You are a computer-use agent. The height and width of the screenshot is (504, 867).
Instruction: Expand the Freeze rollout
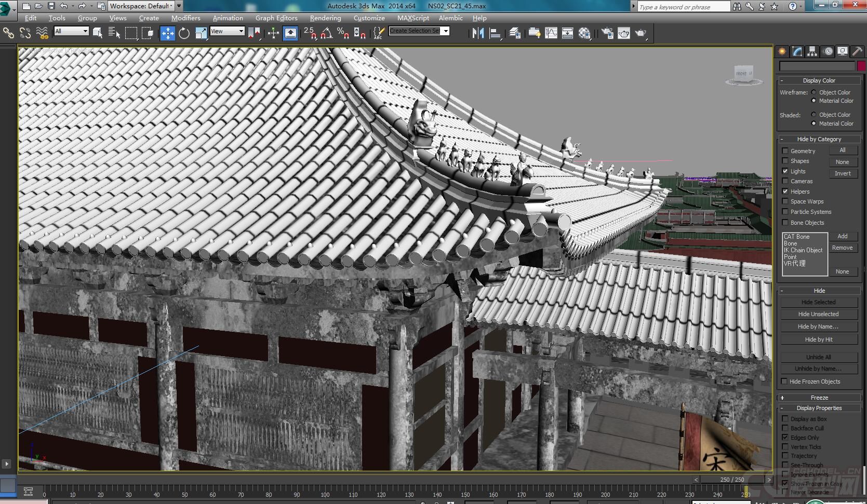click(819, 398)
